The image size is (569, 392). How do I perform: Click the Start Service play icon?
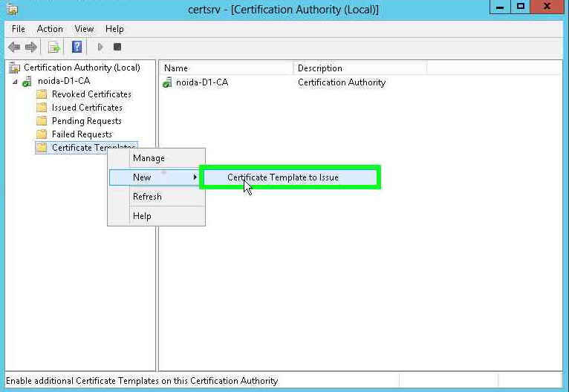[100, 47]
